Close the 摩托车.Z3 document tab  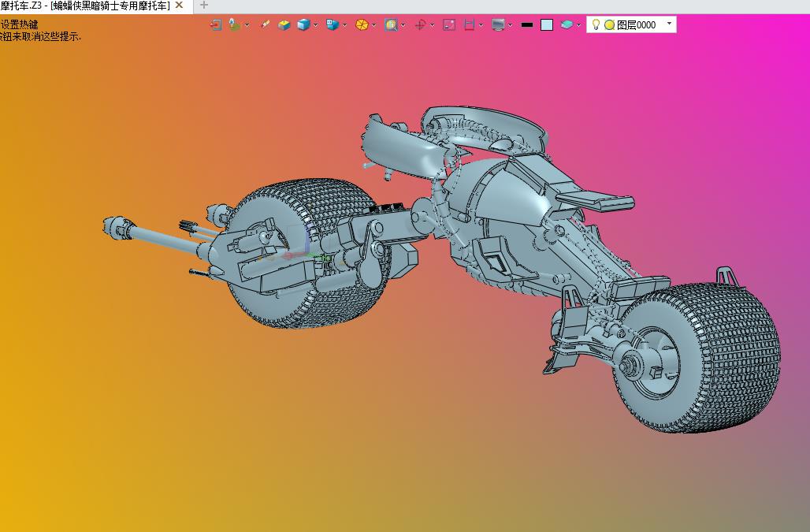pos(179,6)
